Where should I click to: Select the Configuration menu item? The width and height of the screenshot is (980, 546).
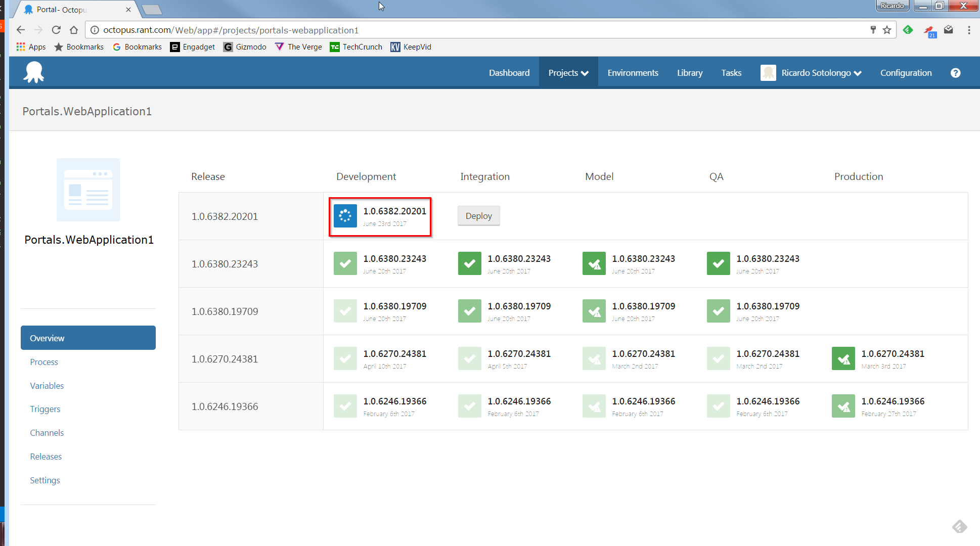[x=907, y=73]
